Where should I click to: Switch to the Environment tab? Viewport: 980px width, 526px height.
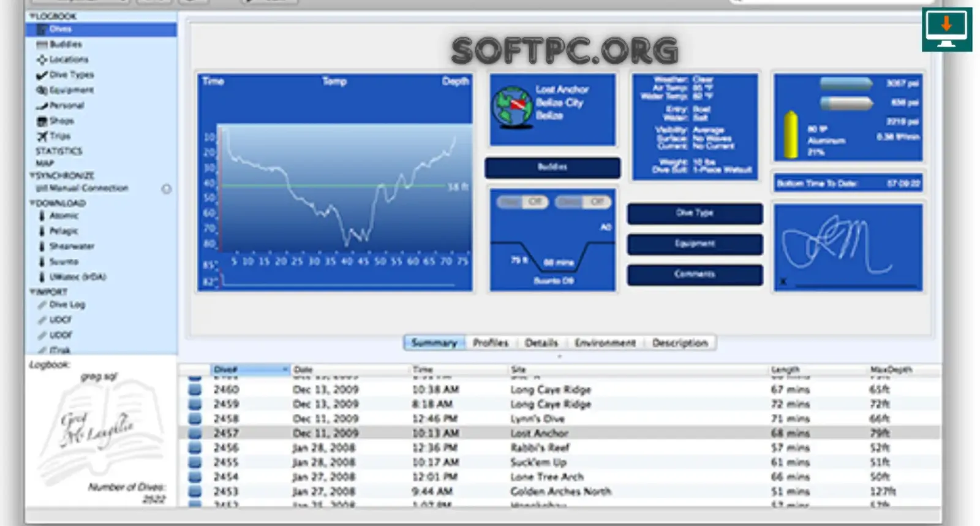(x=605, y=343)
